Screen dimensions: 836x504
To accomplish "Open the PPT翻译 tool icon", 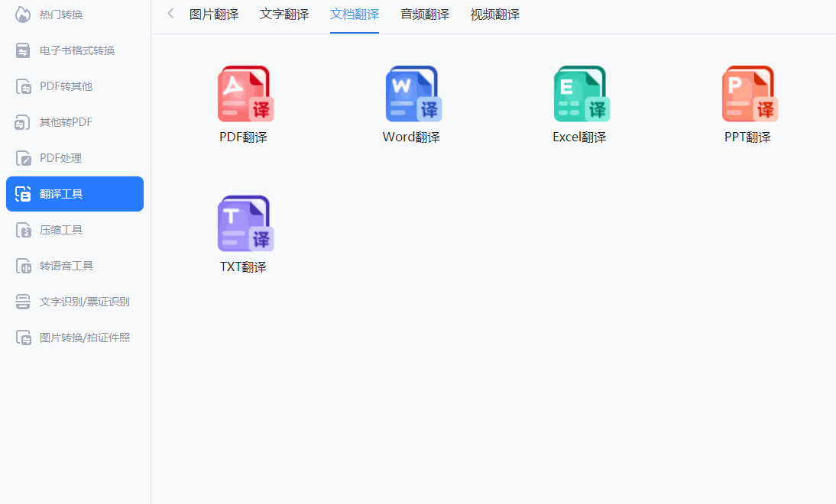I will coord(750,94).
